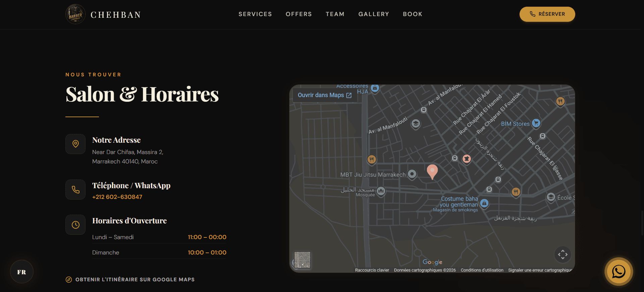This screenshot has height=292, width=644.
Task: Click the restaurant marker near Costume baha
Action: tap(516, 192)
